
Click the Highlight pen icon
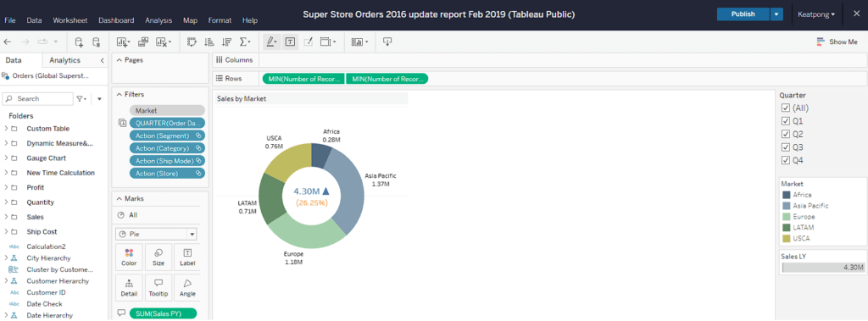[272, 42]
